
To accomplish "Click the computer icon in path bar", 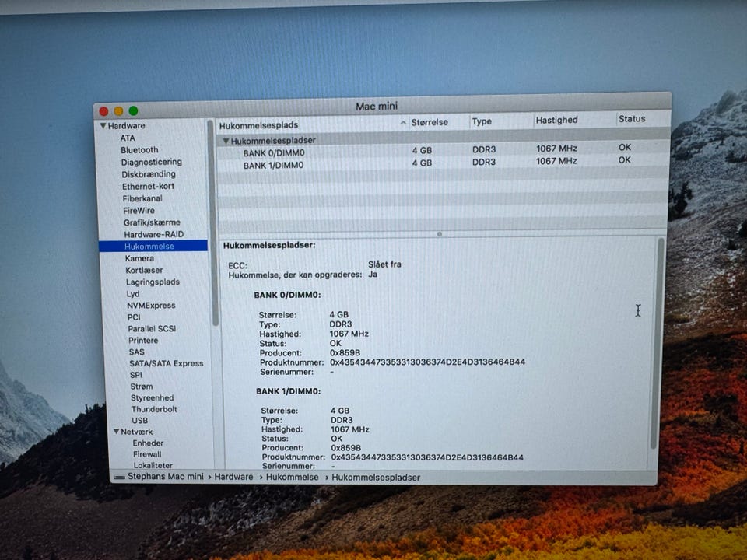I will (120, 477).
